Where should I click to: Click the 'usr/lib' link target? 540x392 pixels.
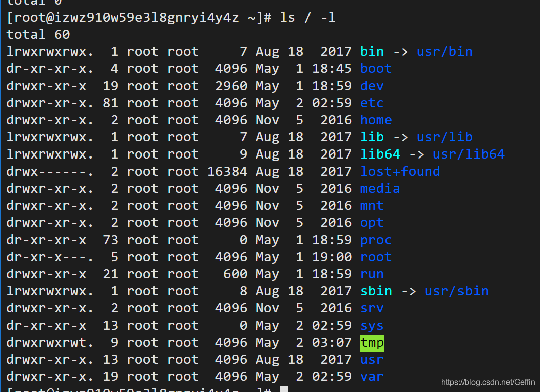444,137
